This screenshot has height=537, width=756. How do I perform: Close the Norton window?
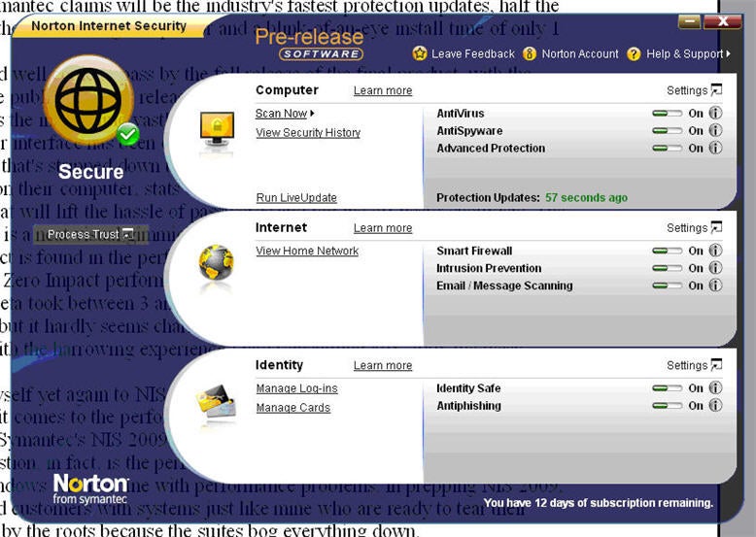[x=722, y=21]
